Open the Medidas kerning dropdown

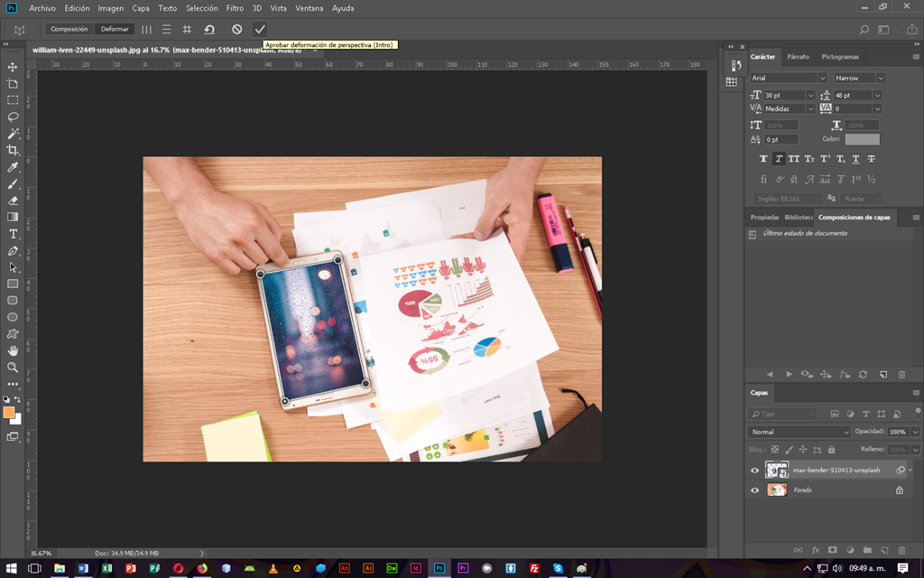click(810, 108)
